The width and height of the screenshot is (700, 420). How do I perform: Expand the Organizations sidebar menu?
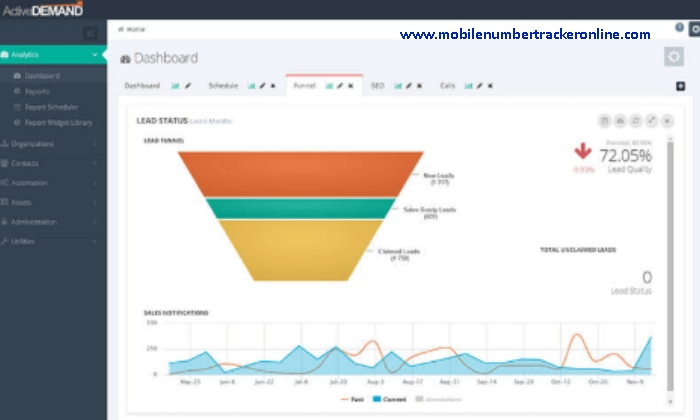50,143
